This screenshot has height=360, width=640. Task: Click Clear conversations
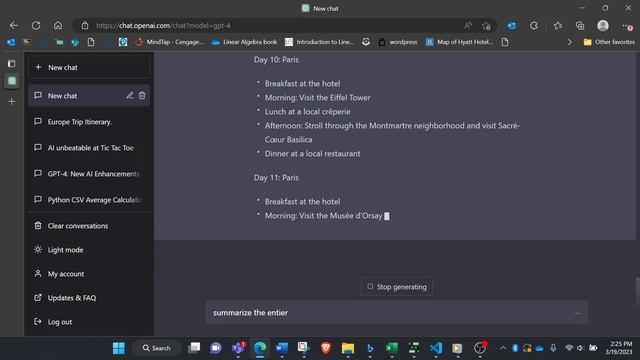[89, 226]
